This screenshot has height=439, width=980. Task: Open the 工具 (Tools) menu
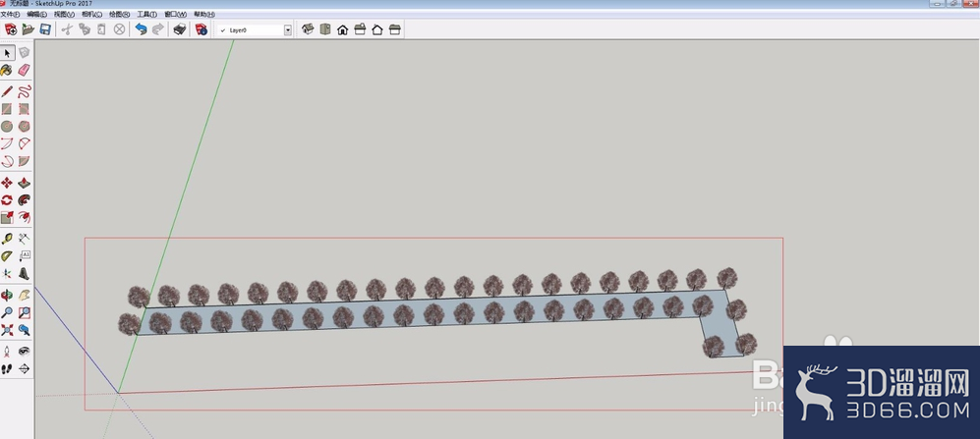[x=146, y=14]
